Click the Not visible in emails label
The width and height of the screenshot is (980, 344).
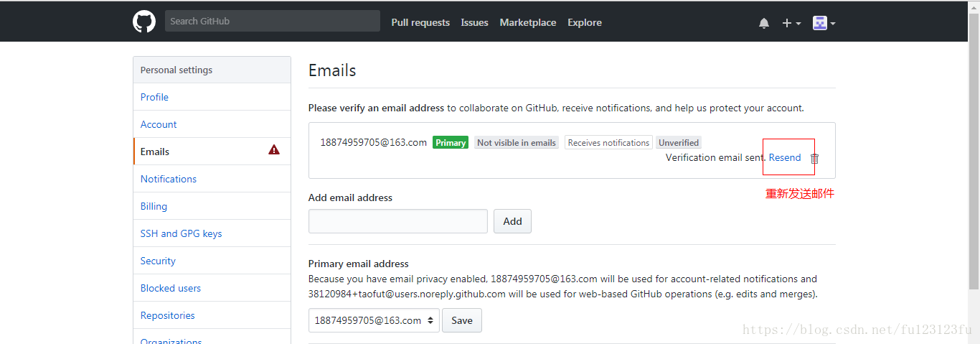click(517, 142)
